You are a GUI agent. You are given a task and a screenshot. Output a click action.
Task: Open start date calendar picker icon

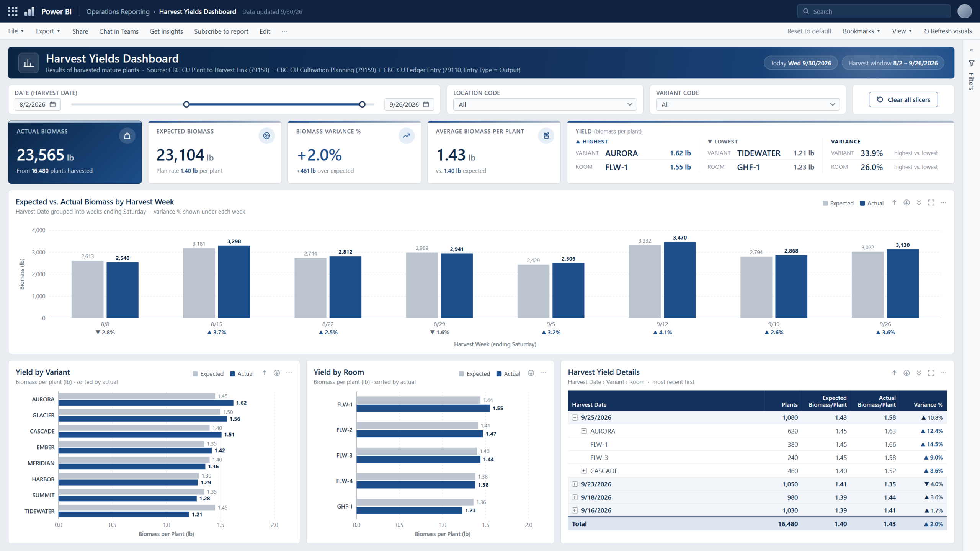coord(53,104)
